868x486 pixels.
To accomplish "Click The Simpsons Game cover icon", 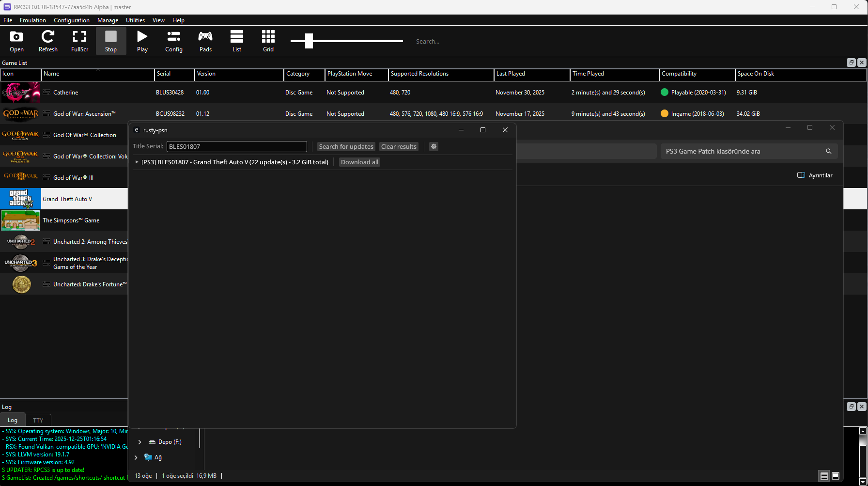I will (x=20, y=220).
